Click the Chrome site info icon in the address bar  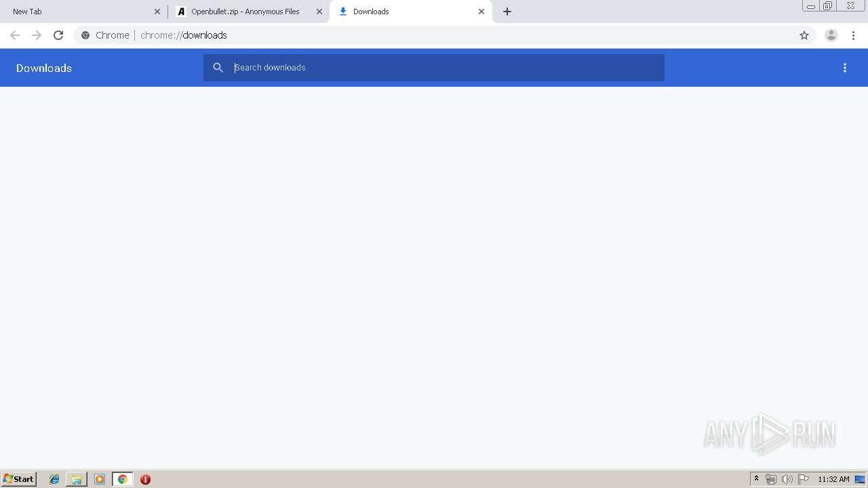(85, 35)
